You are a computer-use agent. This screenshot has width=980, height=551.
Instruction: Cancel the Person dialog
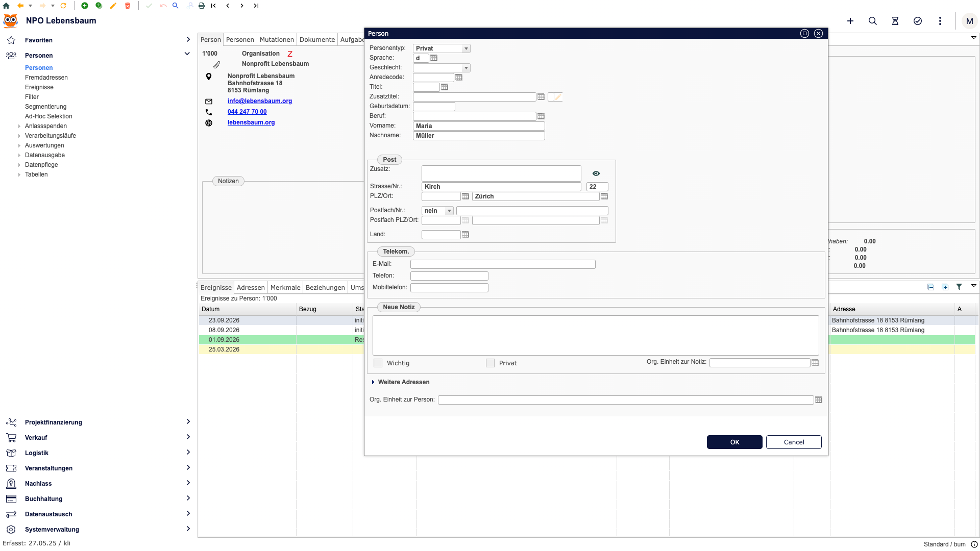[794, 442]
